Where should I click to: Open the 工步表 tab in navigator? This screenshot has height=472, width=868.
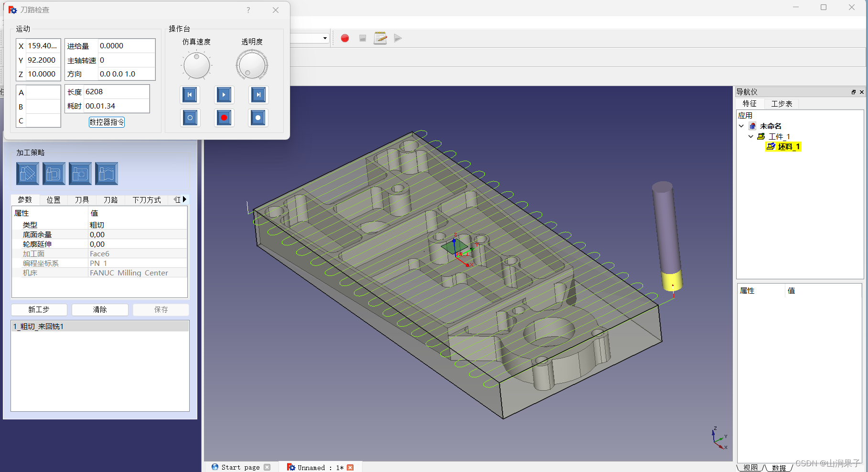(782, 104)
